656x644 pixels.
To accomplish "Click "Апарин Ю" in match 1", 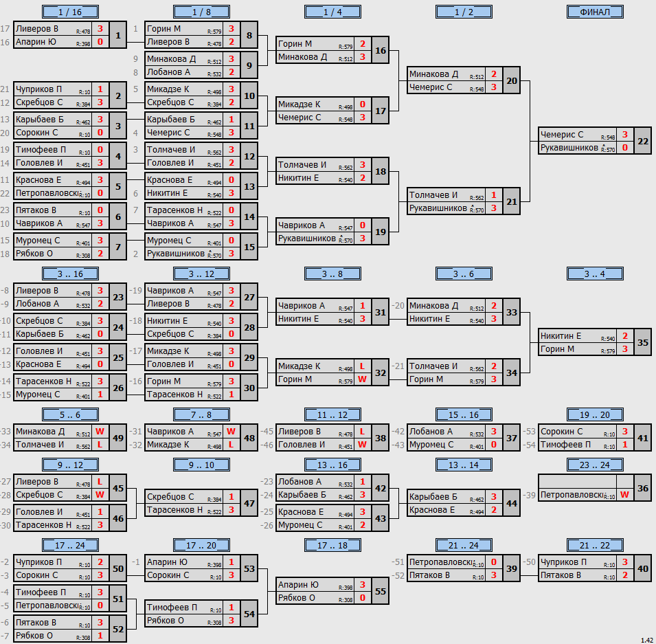I will click(36, 42).
